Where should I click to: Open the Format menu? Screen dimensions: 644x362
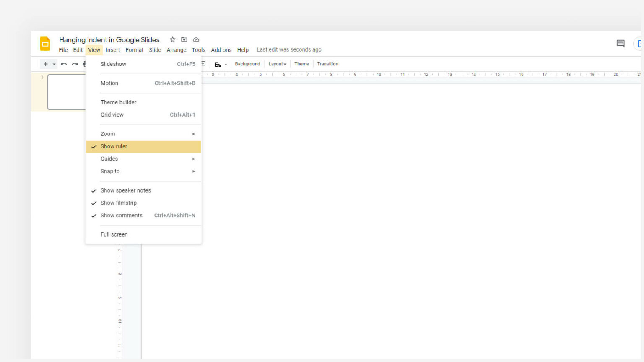[x=135, y=50]
